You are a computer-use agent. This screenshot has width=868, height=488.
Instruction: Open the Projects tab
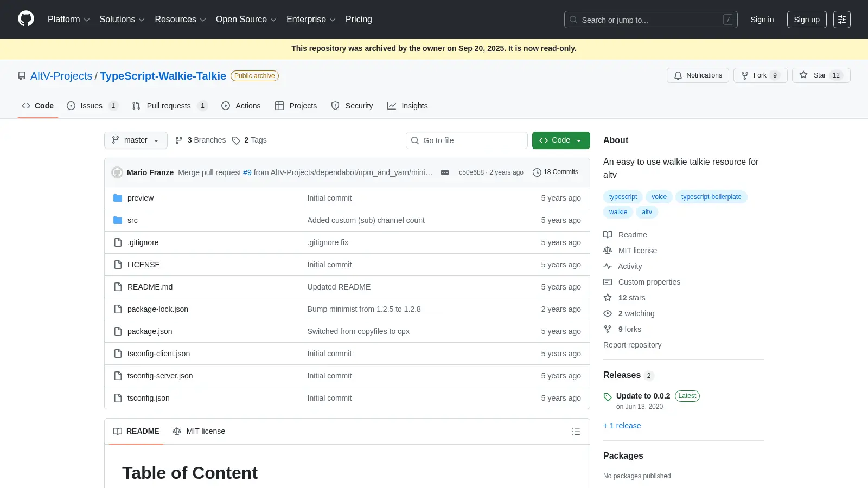click(296, 106)
